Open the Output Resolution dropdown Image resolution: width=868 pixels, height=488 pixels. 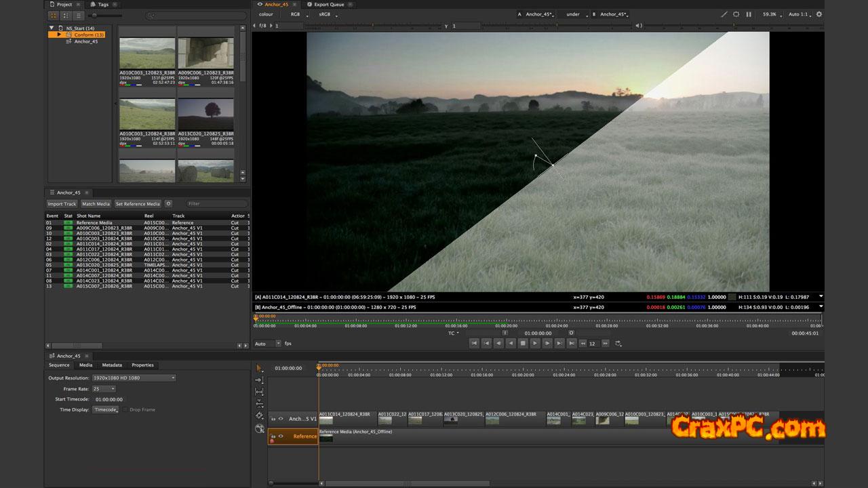click(x=134, y=378)
